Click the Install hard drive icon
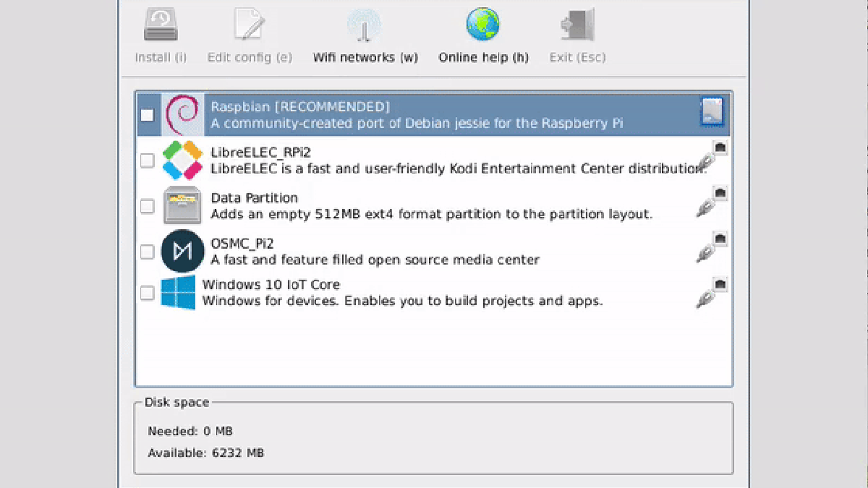Image resolution: width=868 pixels, height=488 pixels. (161, 24)
